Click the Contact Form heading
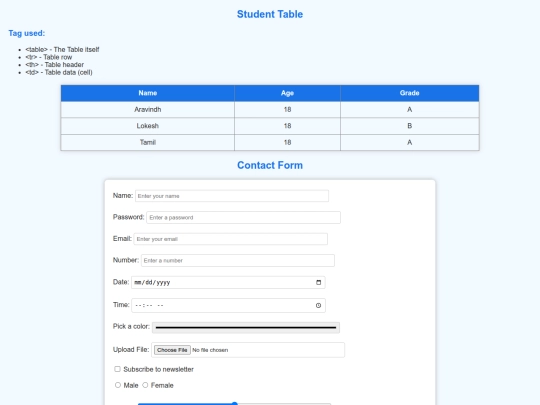This screenshot has height=405, width=540. tap(270, 165)
